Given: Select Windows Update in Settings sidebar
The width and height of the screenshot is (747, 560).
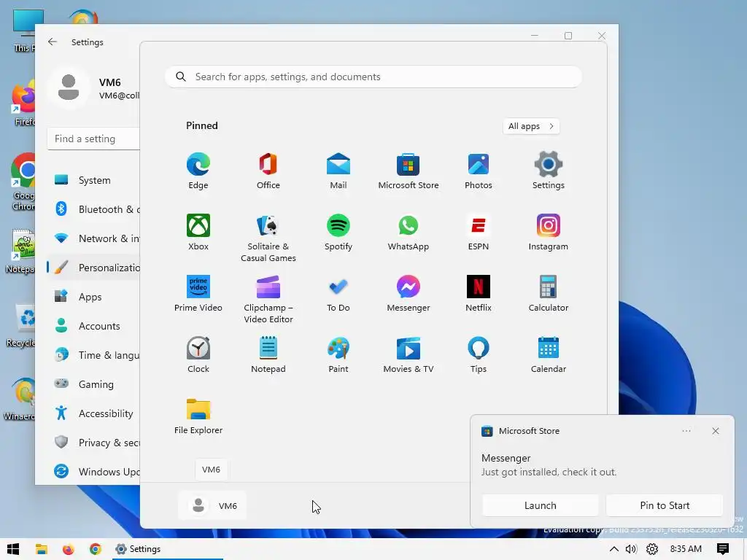Looking at the screenshot, I should [x=94, y=472].
